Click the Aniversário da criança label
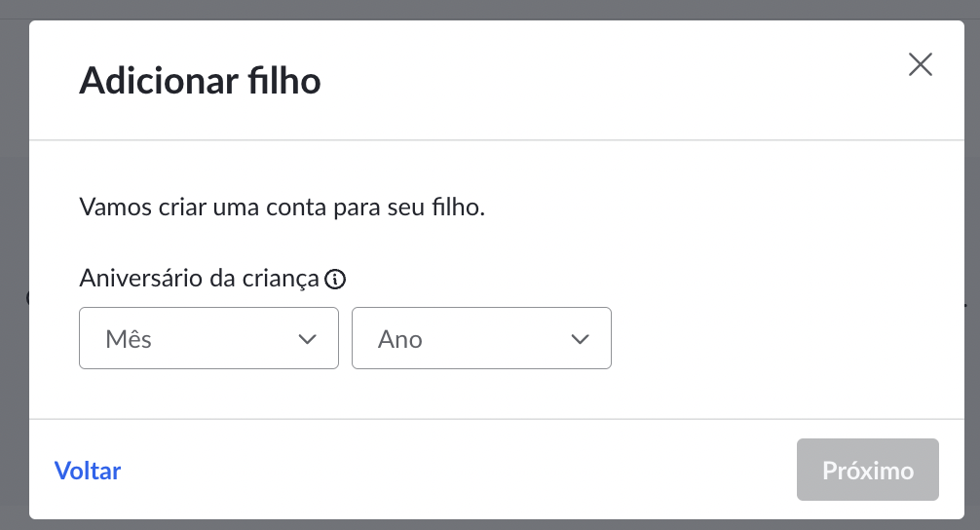This screenshot has height=530, width=980. (x=200, y=278)
